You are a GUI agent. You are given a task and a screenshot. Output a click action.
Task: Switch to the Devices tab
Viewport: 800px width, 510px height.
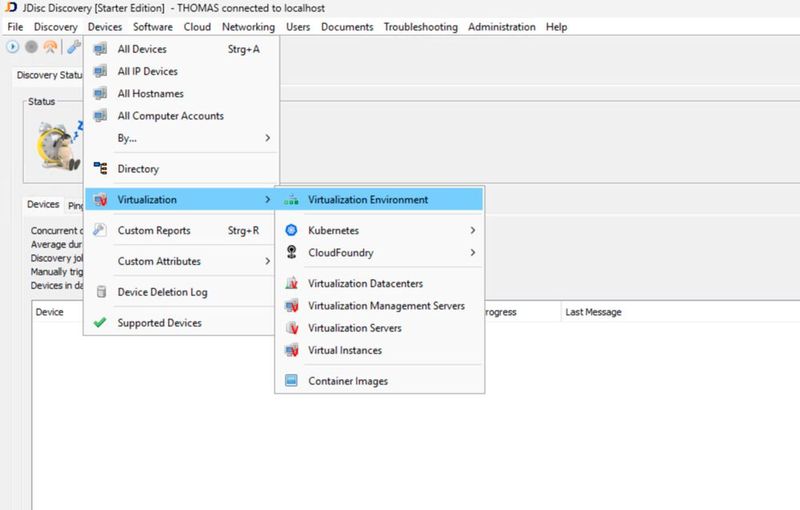click(x=43, y=205)
